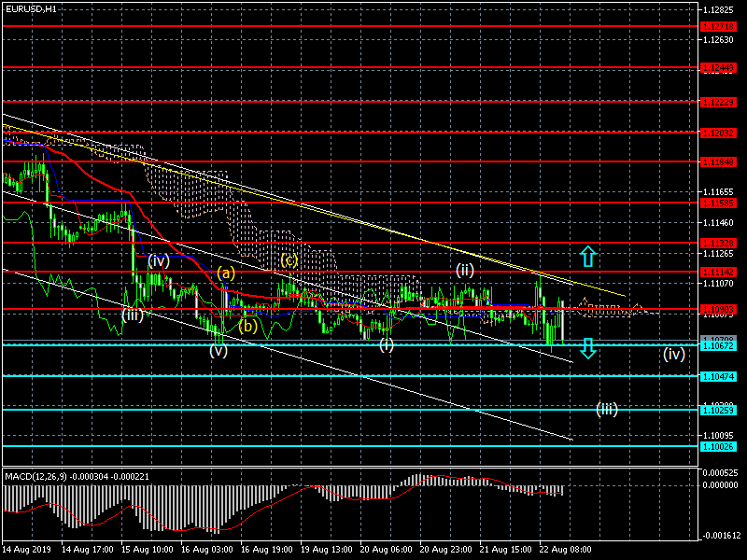This screenshot has width=747, height=560.
Task: Click the 19 Aug 13:00 time label
Action: point(326,550)
